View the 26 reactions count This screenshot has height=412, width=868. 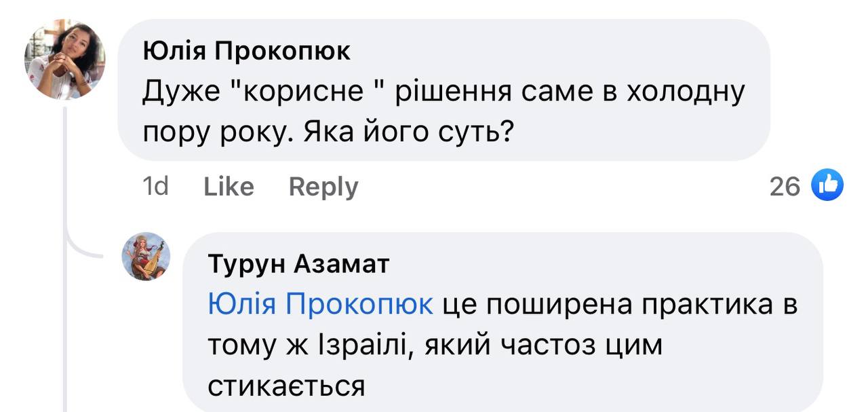(785, 187)
